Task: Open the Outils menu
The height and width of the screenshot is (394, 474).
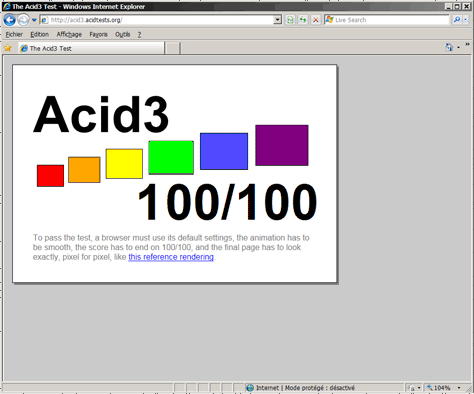Action: [x=123, y=34]
